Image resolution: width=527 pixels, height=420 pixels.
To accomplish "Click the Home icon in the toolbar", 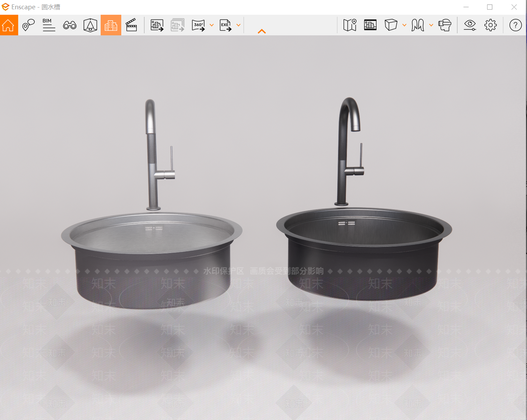I will tap(9, 25).
